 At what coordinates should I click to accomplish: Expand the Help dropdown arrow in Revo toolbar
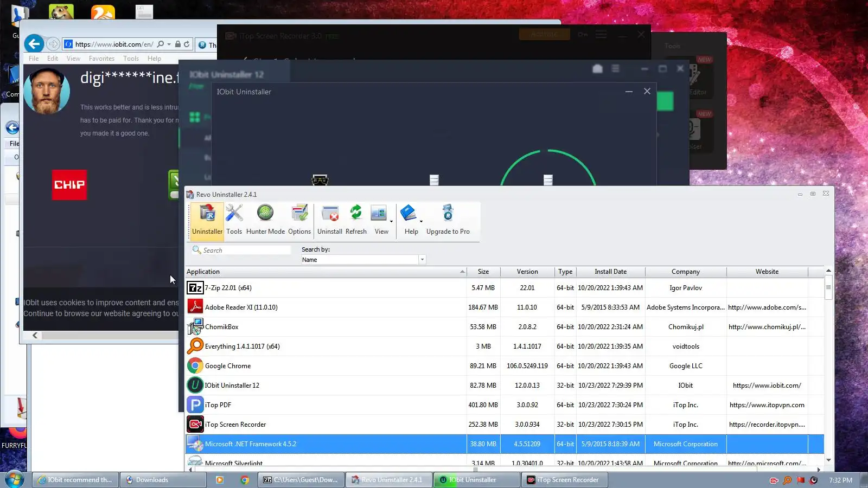[422, 221]
